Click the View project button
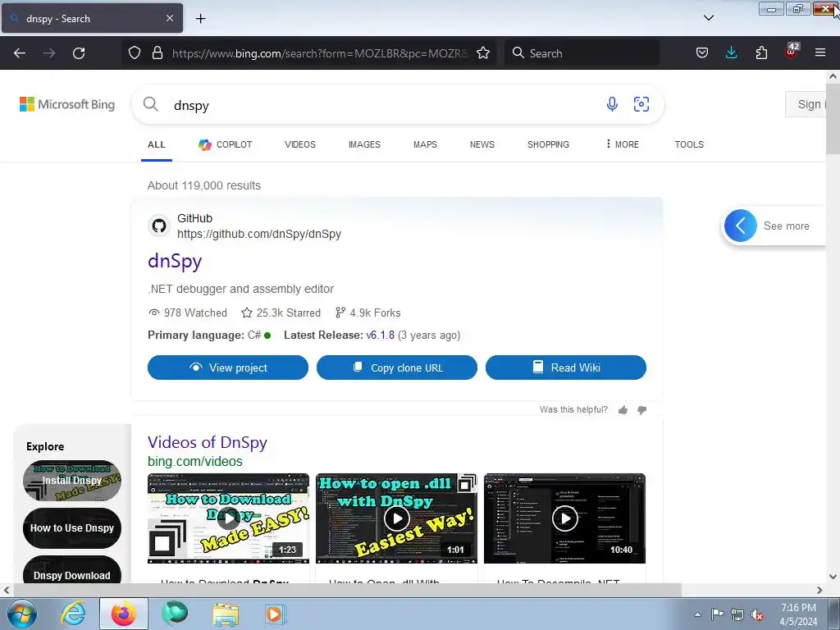The image size is (840, 630). click(x=228, y=367)
